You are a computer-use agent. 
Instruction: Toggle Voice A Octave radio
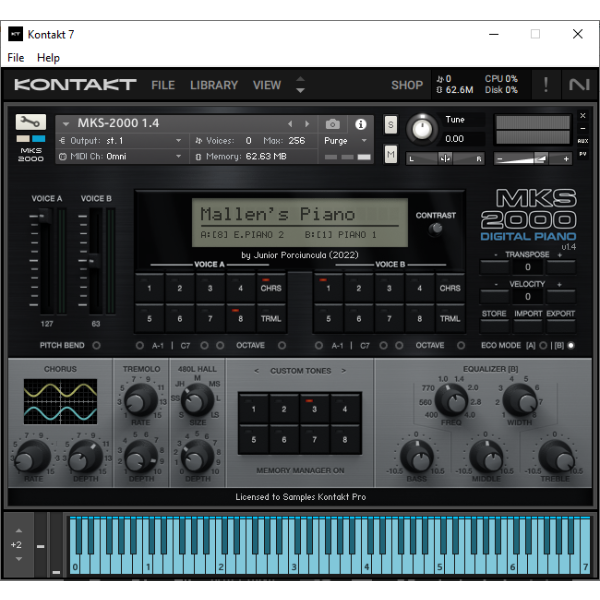pos(282,345)
